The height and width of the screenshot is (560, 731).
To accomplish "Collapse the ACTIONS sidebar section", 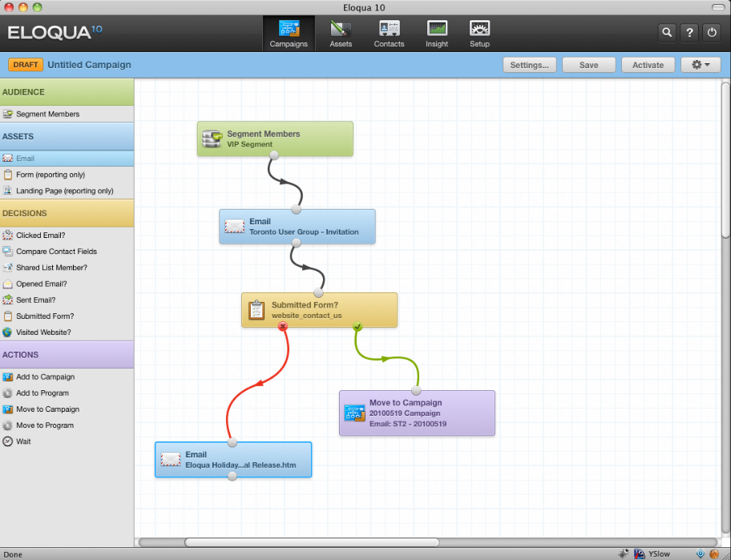I will (x=67, y=354).
